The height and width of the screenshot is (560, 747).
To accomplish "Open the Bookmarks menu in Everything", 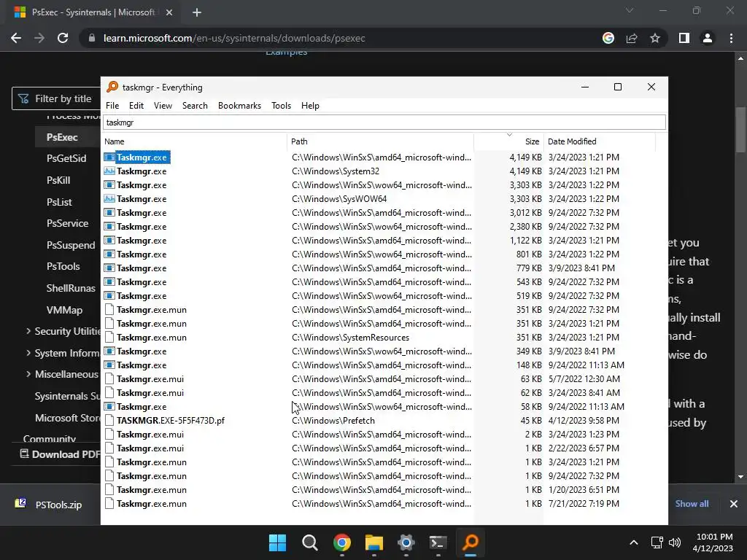I will (239, 106).
